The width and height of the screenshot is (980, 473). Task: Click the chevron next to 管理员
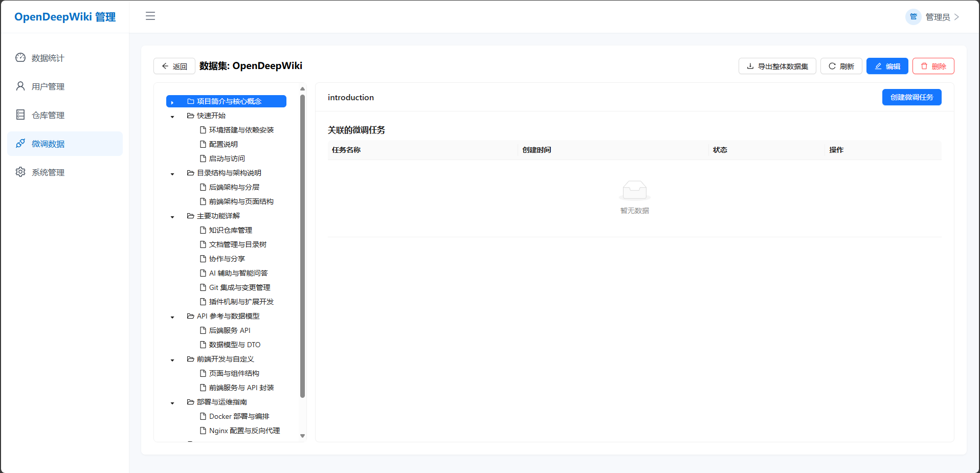tap(957, 17)
